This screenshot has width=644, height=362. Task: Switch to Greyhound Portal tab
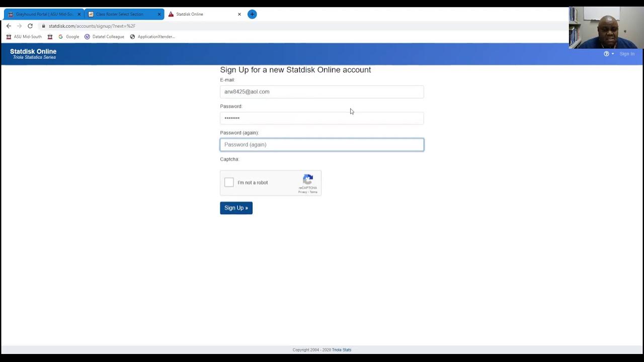tap(44, 14)
